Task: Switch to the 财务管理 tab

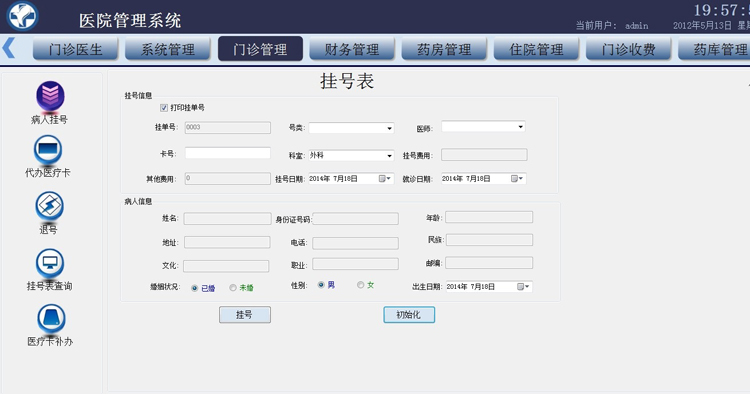Action: click(352, 49)
